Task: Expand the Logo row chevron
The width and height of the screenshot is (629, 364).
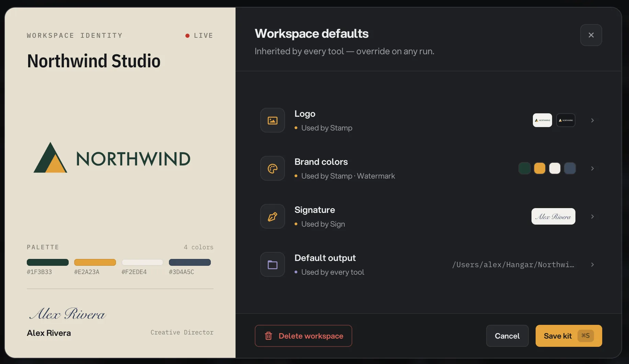Action: [x=592, y=120]
